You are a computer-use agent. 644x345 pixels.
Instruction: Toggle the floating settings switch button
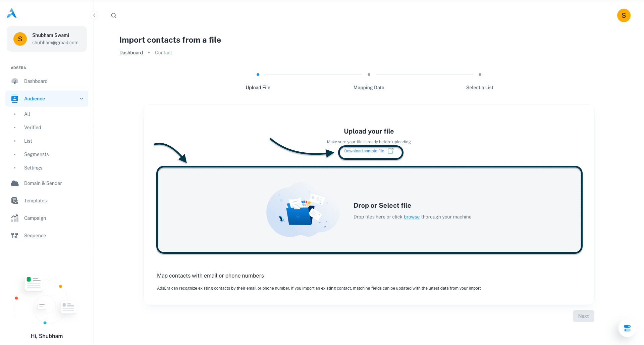pyautogui.click(x=627, y=328)
